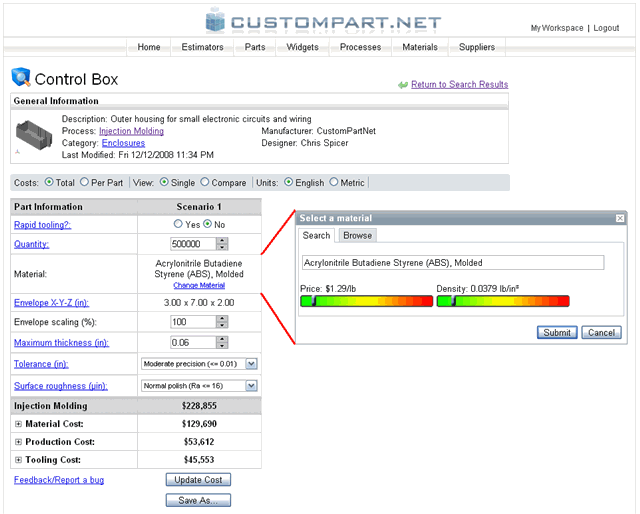Click the Quantity help link
640x514 pixels.
tap(31, 244)
